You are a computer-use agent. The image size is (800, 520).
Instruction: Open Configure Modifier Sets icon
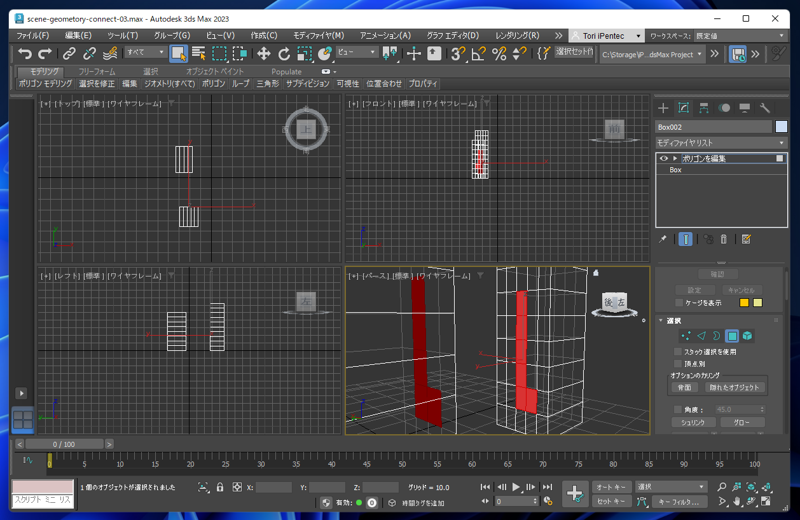point(746,239)
